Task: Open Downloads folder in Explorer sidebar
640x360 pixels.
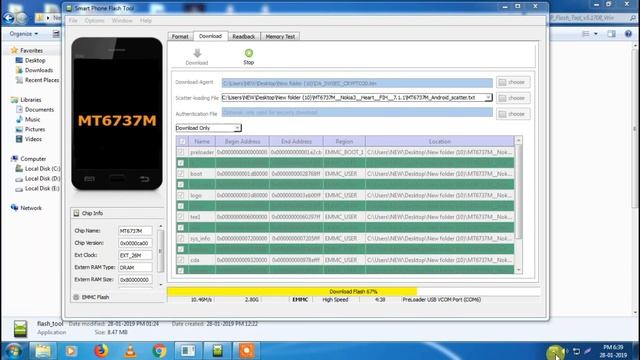Action: (38, 70)
